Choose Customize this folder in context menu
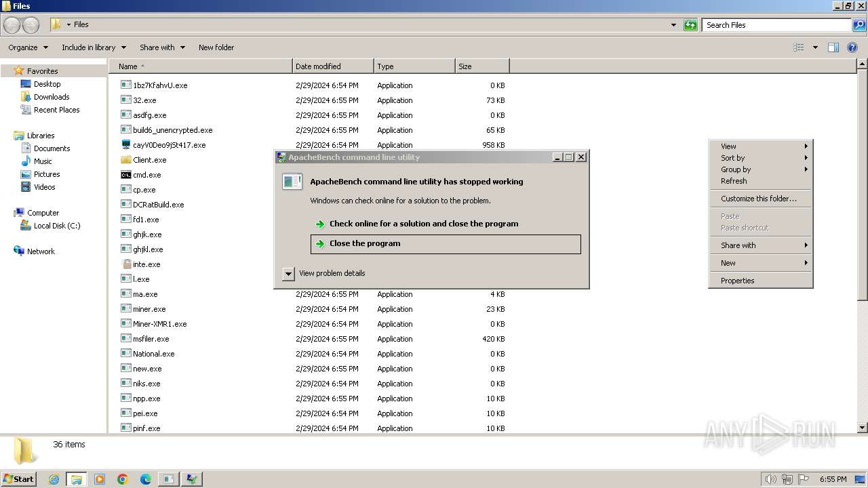The image size is (868, 488). click(761, 199)
